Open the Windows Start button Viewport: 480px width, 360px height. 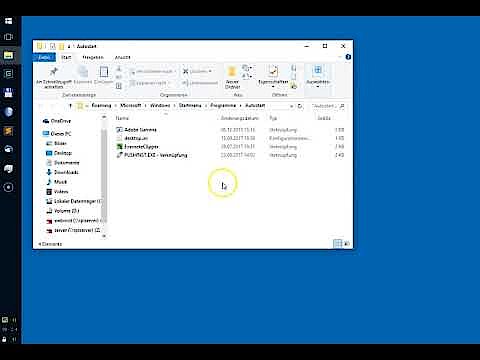(9, 21)
